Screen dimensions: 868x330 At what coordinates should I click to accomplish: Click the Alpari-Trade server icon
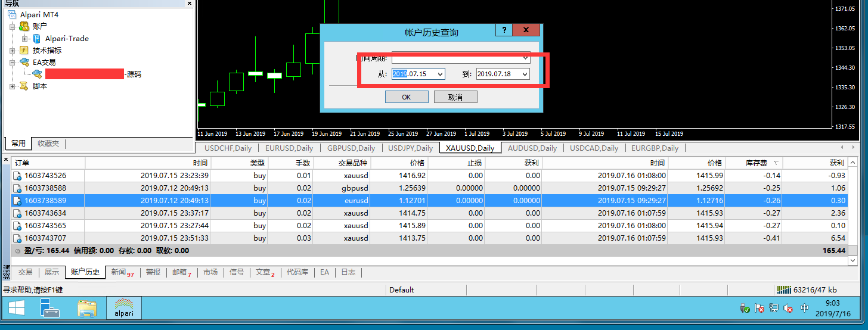[37, 38]
